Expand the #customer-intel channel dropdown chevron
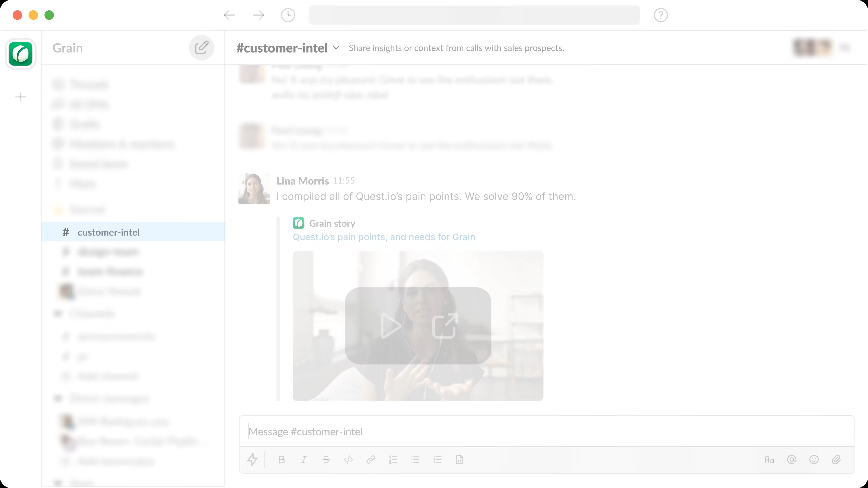This screenshot has width=868, height=488. (x=336, y=48)
